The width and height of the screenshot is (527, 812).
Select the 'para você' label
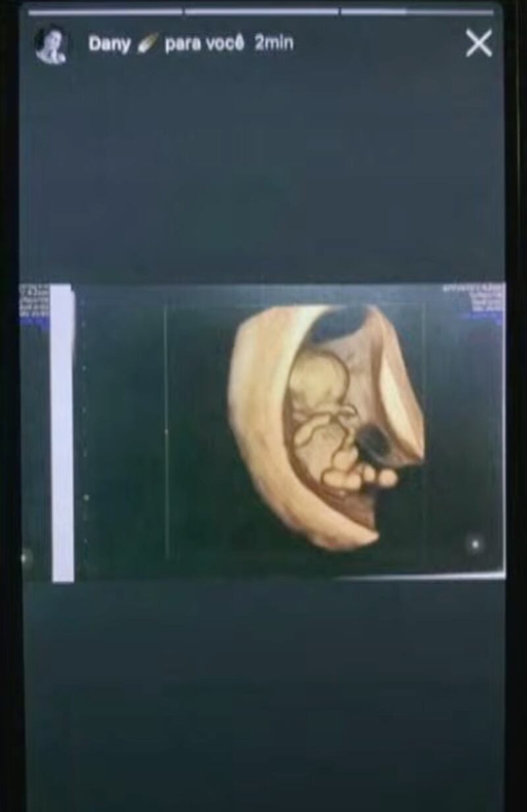[204, 44]
